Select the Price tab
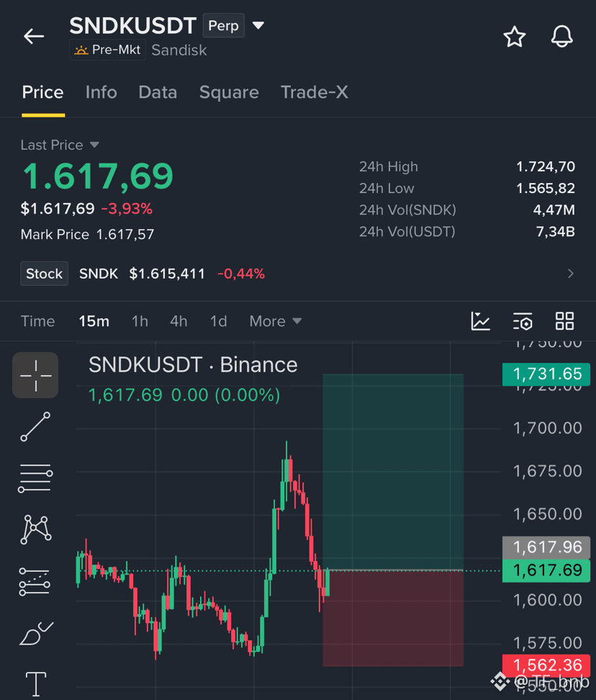This screenshot has width=596, height=700. click(x=42, y=92)
